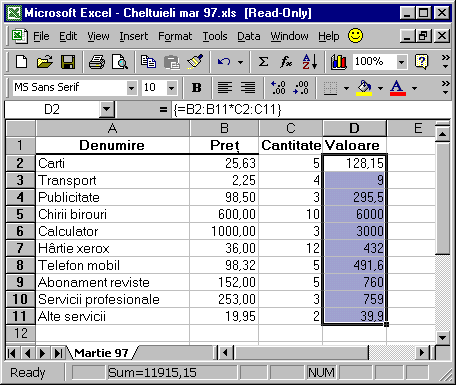The height and width of the screenshot is (385, 456).
Task: Save the workbook with the floppy icon
Action: (x=68, y=62)
